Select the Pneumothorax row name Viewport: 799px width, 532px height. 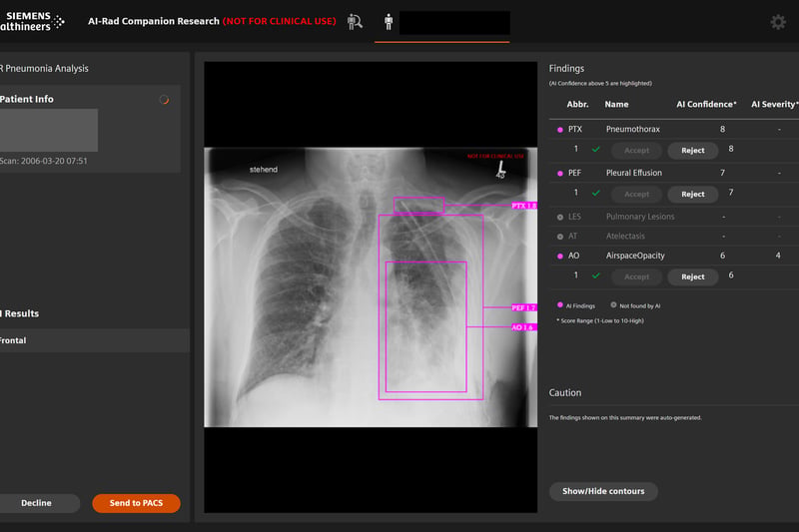click(633, 130)
